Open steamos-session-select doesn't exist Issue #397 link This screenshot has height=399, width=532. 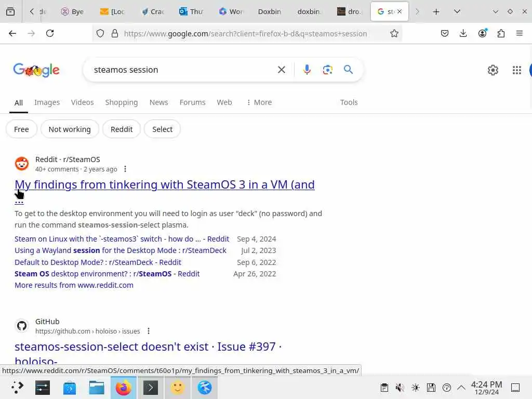pos(148,347)
